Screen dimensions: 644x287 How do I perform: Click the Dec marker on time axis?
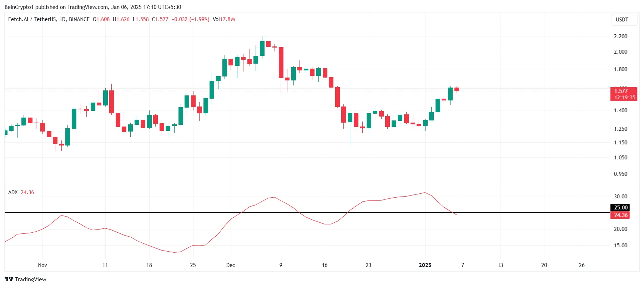click(x=231, y=265)
